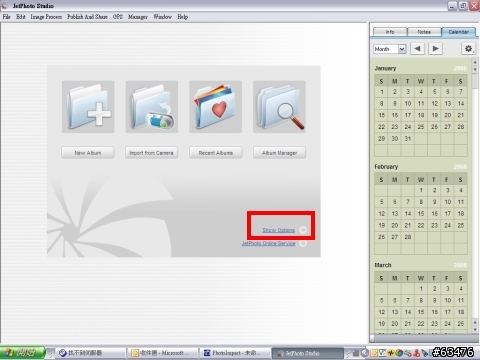The width and height of the screenshot is (480, 360).
Task: Switch to the Microsoft taskbar item
Action: (x=162, y=353)
